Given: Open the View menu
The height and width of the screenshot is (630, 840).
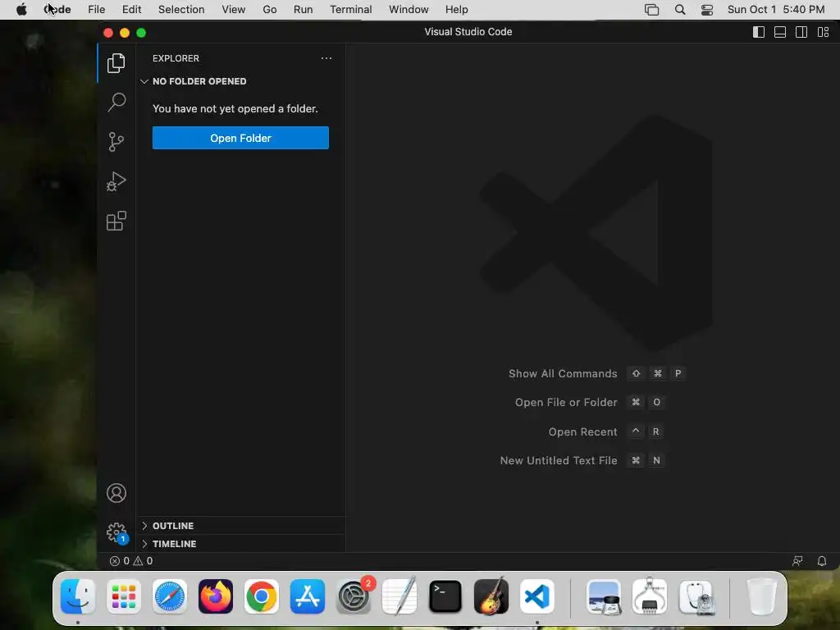Looking at the screenshot, I should pos(234,10).
